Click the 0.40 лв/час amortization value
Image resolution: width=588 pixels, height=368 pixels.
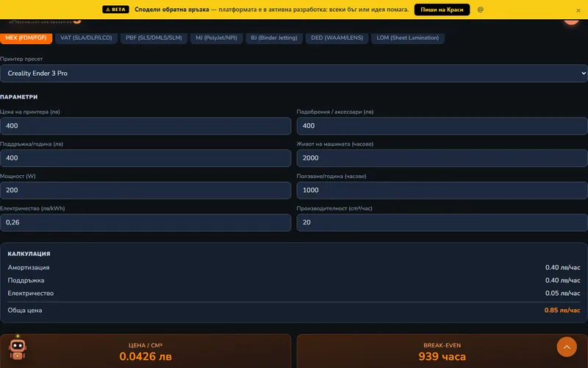click(562, 267)
